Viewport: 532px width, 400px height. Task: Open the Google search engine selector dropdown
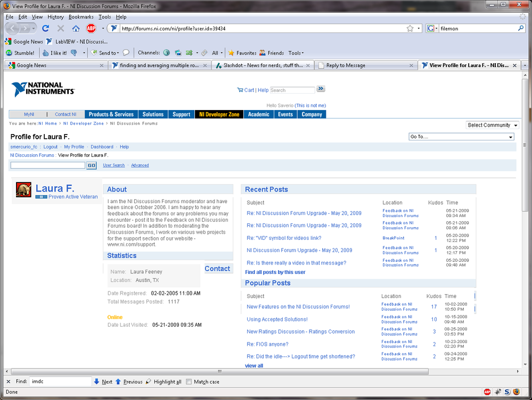(x=432, y=29)
